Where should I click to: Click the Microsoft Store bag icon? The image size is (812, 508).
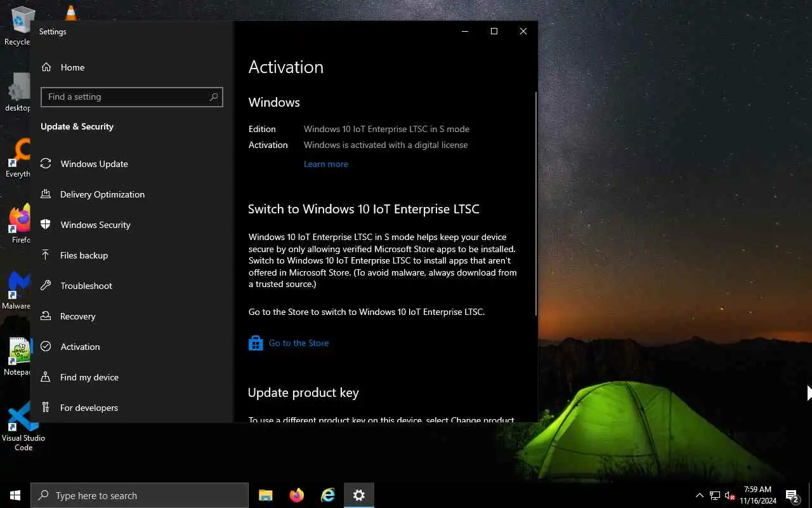coord(256,343)
